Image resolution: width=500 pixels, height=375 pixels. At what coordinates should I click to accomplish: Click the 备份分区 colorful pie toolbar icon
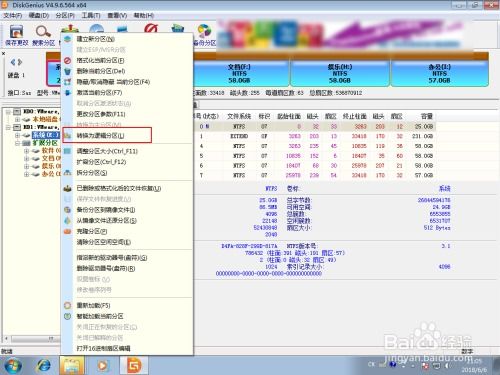[x=204, y=35]
